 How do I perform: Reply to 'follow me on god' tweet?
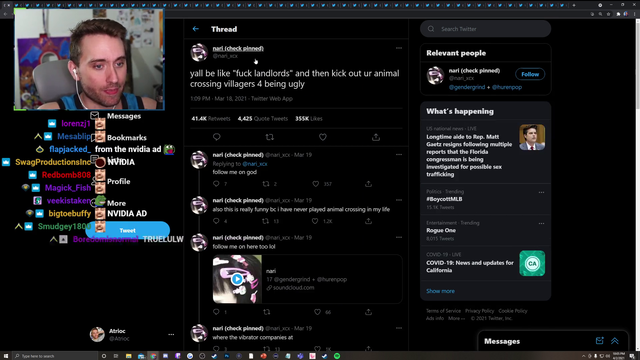(x=216, y=184)
